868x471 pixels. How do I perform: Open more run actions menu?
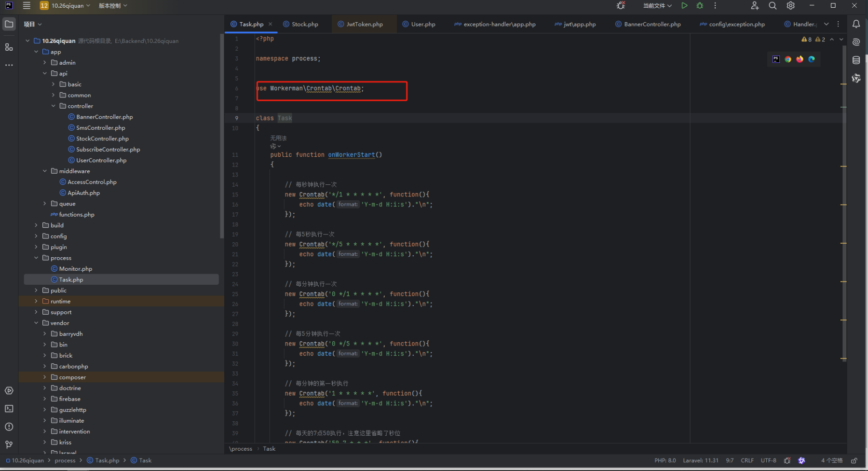[x=715, y=6]
